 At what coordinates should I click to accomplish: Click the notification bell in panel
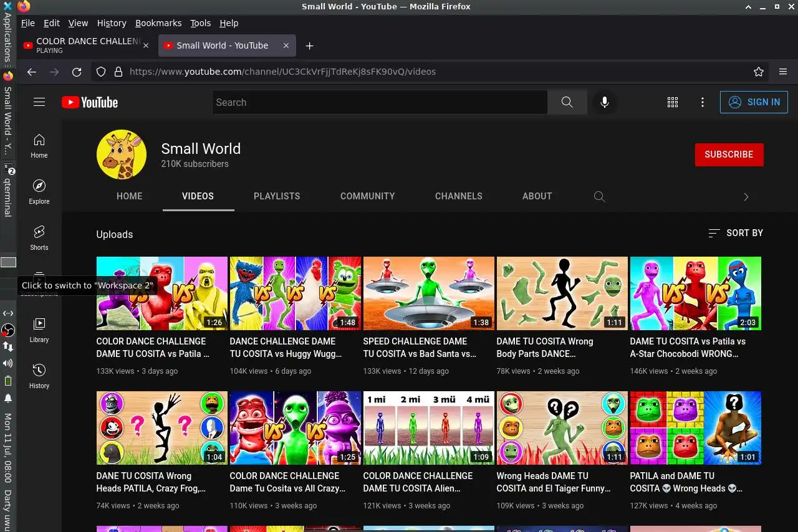pos(8,398)
